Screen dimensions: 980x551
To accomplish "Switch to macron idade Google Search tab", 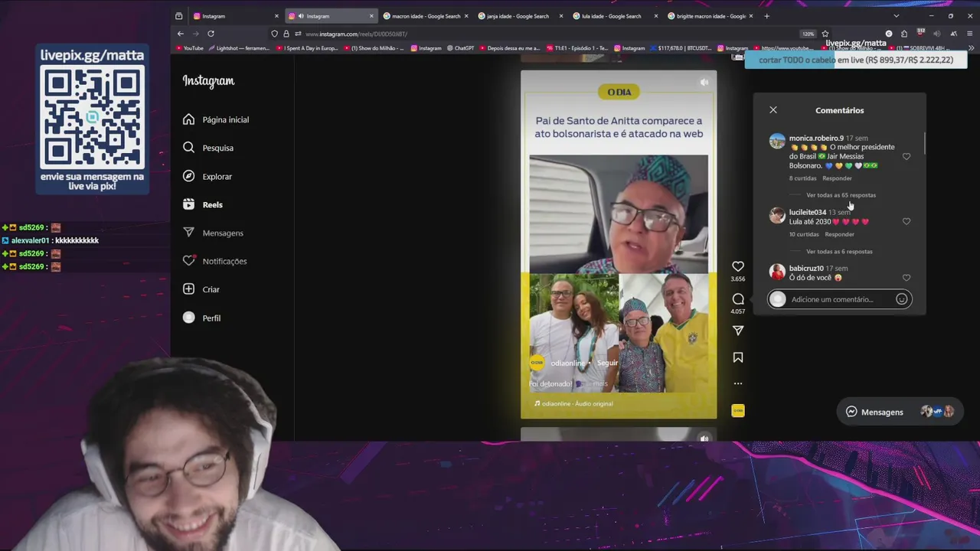I will pos(425,16).
